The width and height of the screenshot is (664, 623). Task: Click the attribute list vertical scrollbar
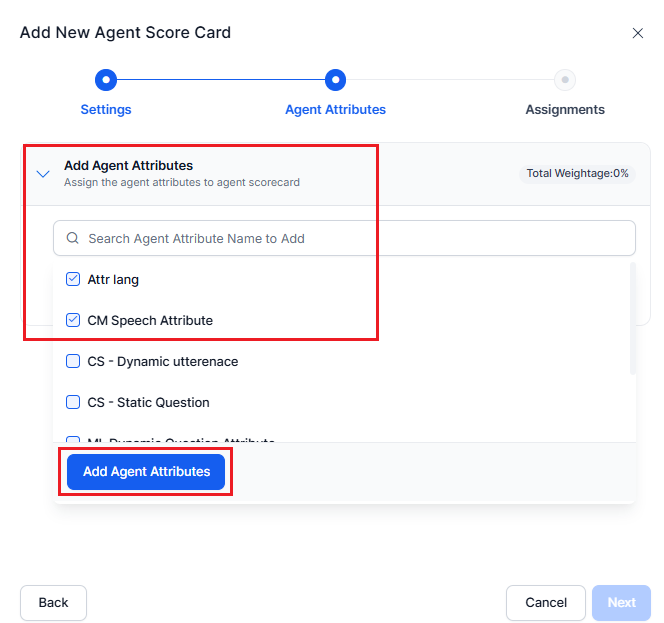pyautogui.click(x=632, y=320)
